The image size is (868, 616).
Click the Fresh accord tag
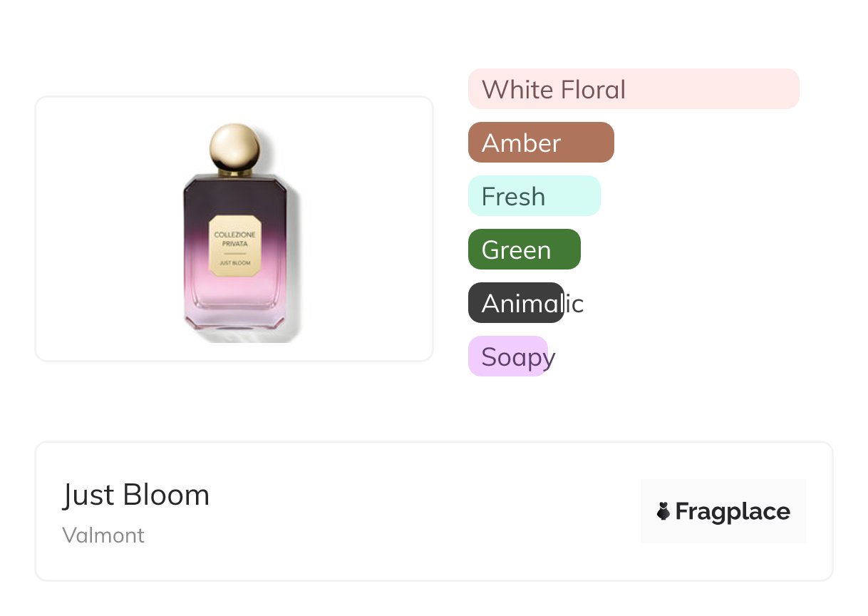(x=534, y=196)
